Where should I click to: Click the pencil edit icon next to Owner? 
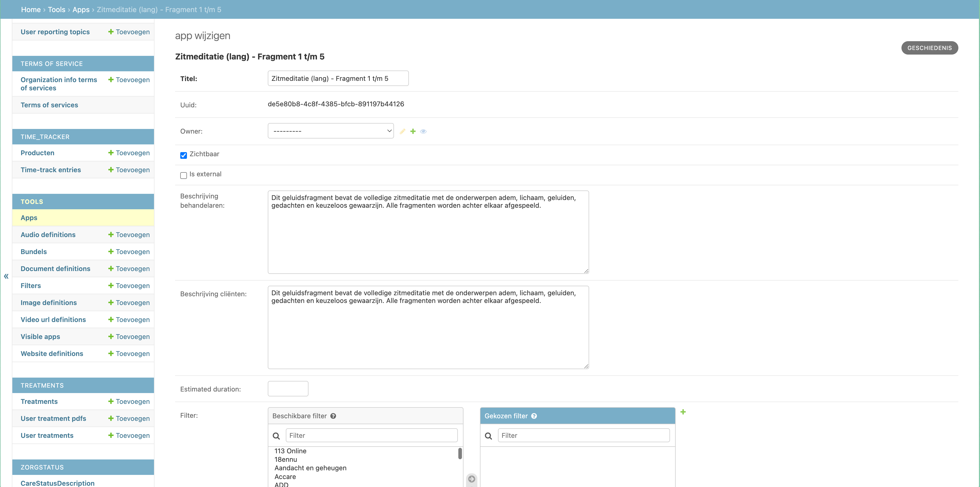(x=402, y=131)
